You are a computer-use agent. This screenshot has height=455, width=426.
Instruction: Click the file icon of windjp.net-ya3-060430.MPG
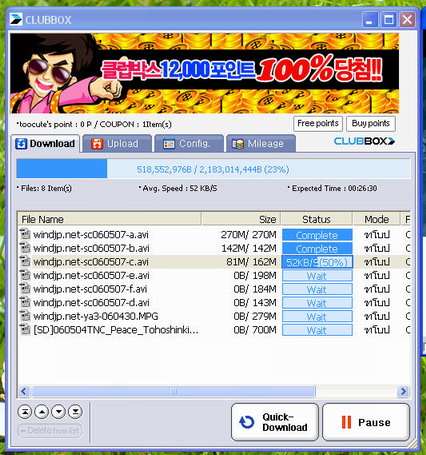(x=25, y=316)
